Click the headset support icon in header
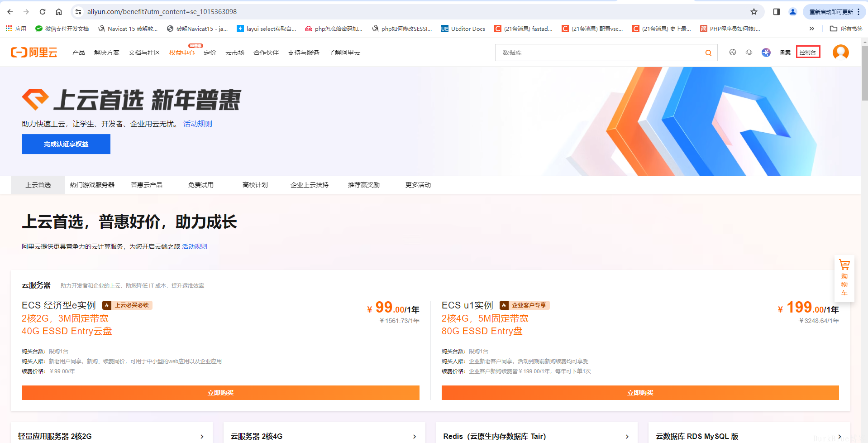Viewport: 868px width, 443px height. 749,53
